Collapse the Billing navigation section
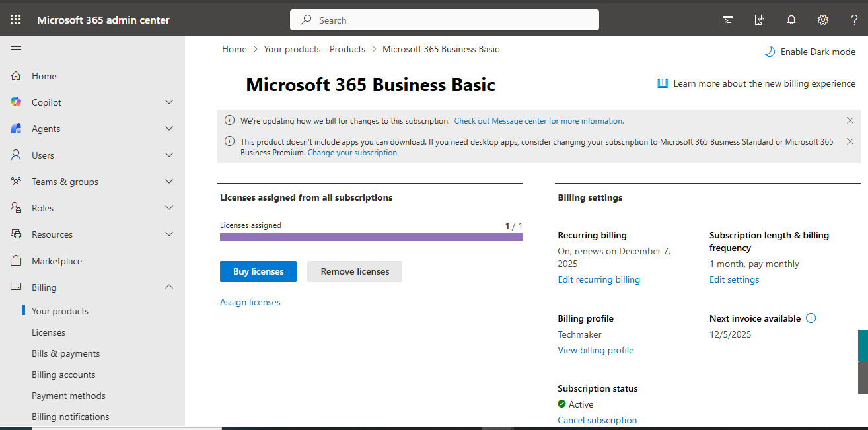This screenshot has width=868, height=430. pyautogui.click(x=169, y=287)
